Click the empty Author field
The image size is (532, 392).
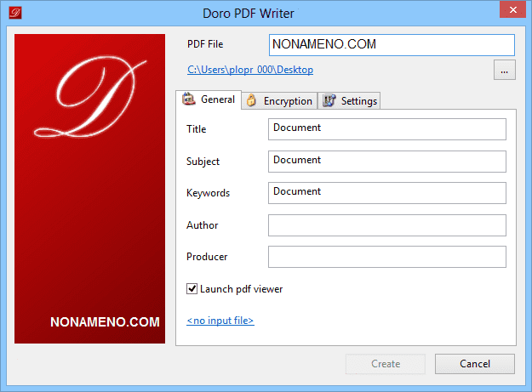[386, 225]
